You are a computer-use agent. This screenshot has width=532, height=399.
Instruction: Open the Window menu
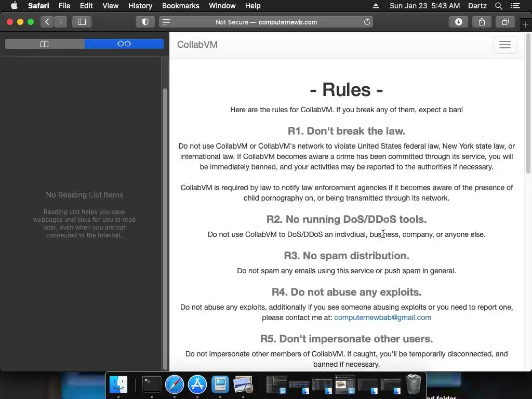[x=222, y=6]
